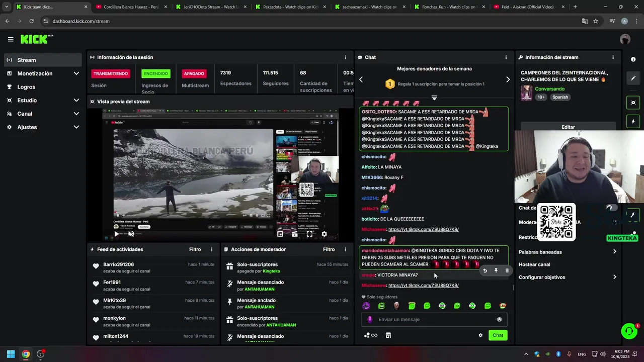The width and height of the screenshot is (644, 362).
Task: Click pencil edit icon in right sidebar
Action: (x=633, y=78)
